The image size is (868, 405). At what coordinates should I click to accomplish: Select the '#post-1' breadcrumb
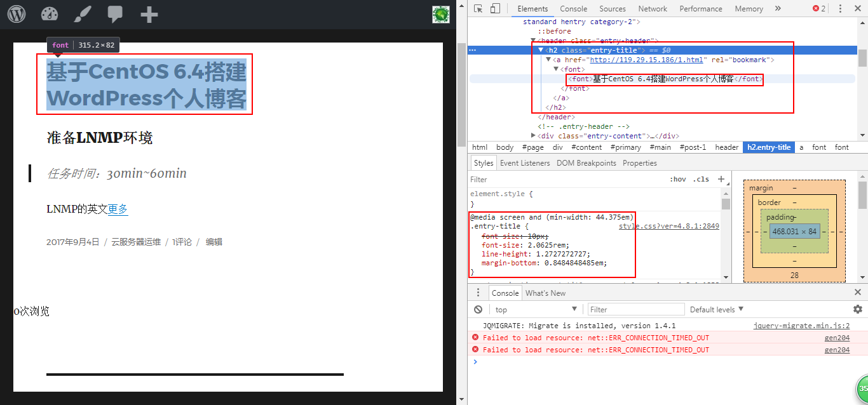coord(693,147)
